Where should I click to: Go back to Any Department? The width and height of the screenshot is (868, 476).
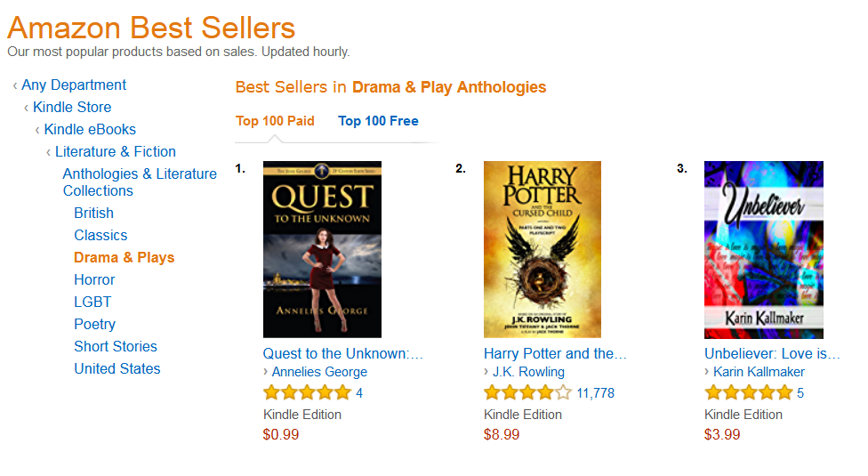coord(74,85)
